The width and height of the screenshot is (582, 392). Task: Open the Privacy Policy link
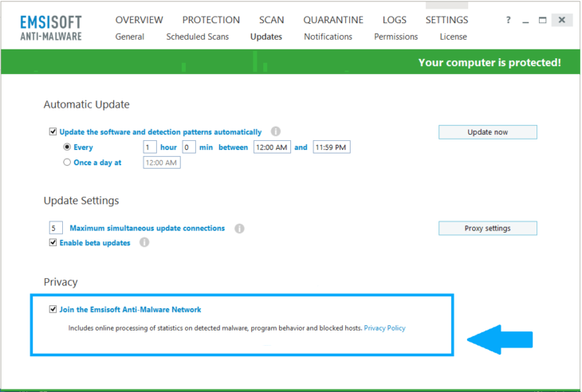(x=384, y=327)
